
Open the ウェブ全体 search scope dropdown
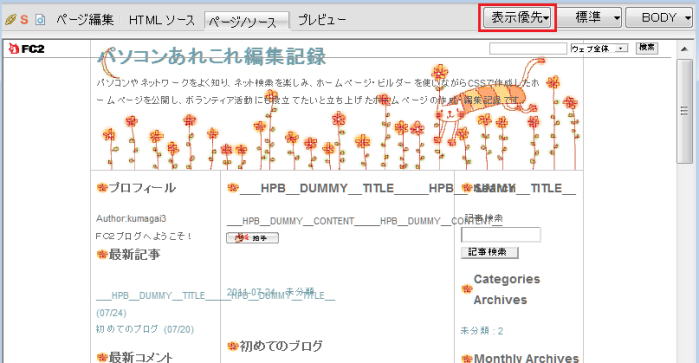click(599, 48)
